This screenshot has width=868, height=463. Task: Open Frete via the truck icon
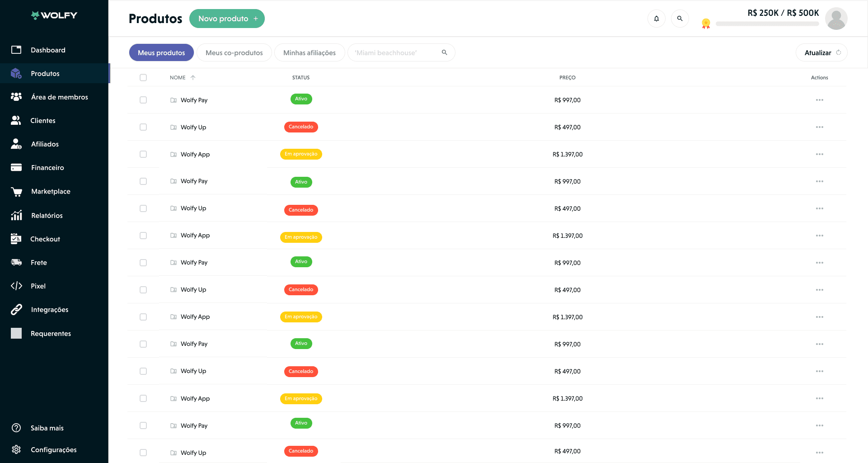(17, 262)
